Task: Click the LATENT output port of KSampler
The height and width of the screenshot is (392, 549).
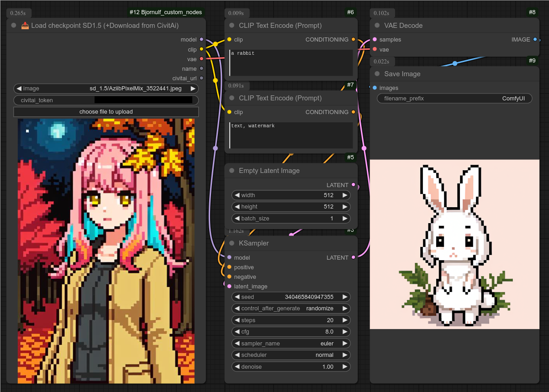Action: click(x=353, y=258)
